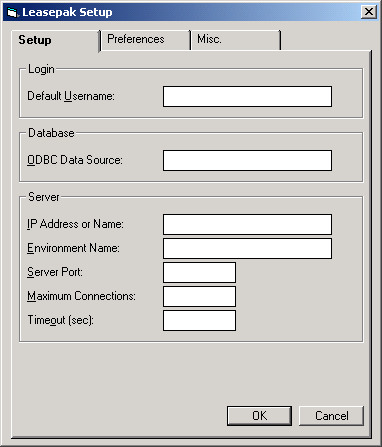The image size is (382, 447).
Task: Click the Default Username field
Action: (247, 96)
